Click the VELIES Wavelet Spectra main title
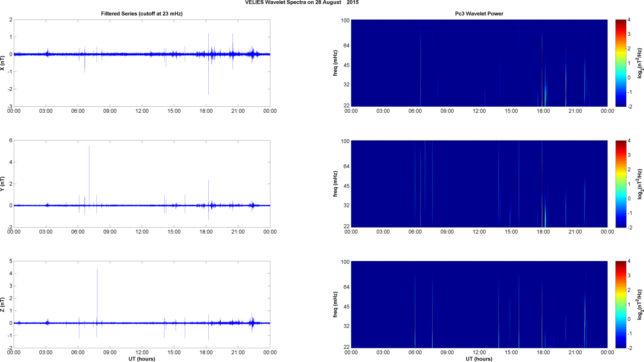Screen dimensions: 644x362 coord(301,3)
